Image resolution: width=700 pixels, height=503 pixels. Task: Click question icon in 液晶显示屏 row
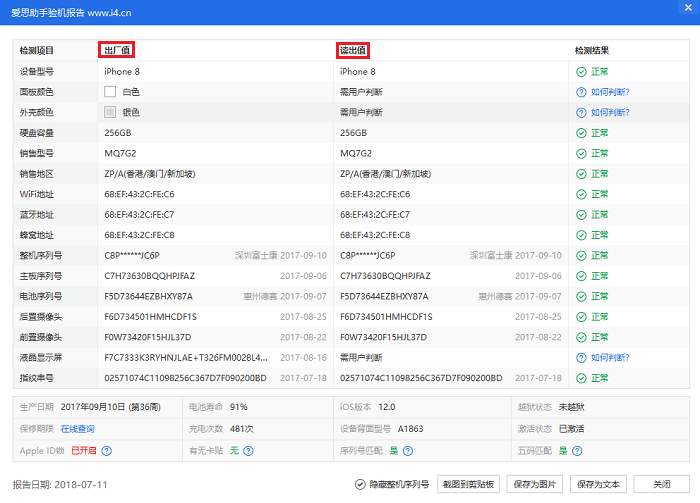pyautogui.click(x=581, y=358)
